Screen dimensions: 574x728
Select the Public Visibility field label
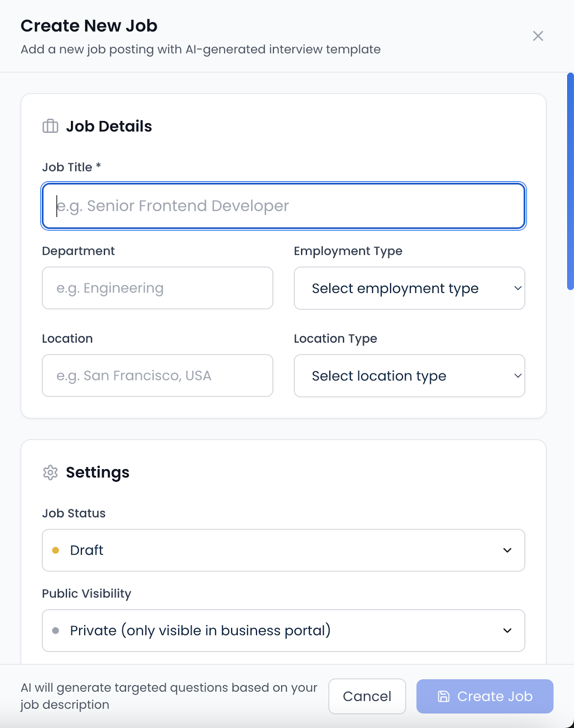86,593
